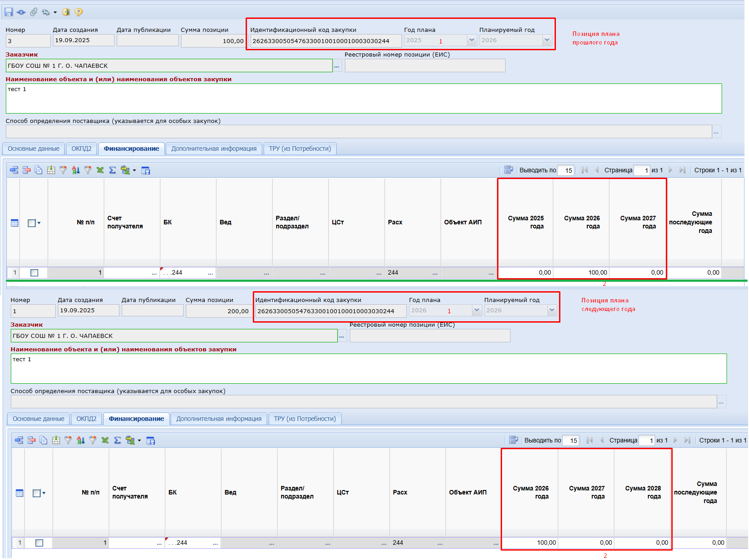Image resolution: width=749 pixels, height=560 pixels.
Task: Click the Save floppy disk icon
Action: click(9, 12)
